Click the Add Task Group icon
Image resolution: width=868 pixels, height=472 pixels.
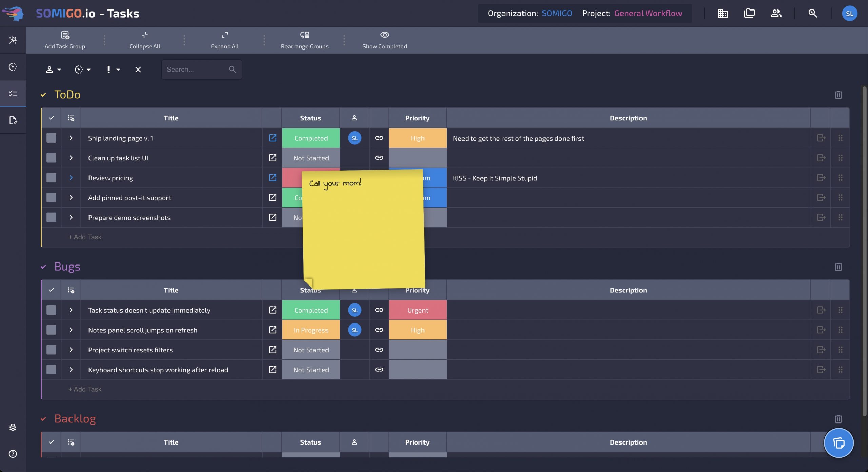coord(65,35)
